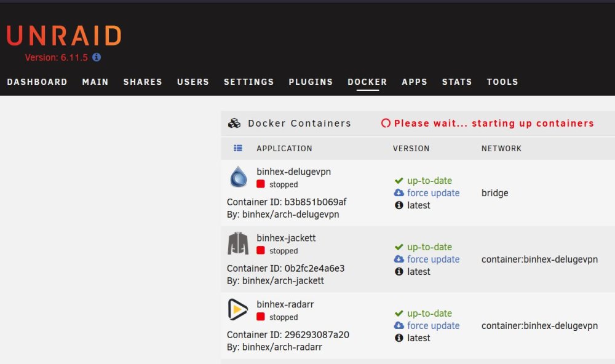
Task: Click the cloud download icon for binhex-jackett
Action: click(x=399, y=259)
